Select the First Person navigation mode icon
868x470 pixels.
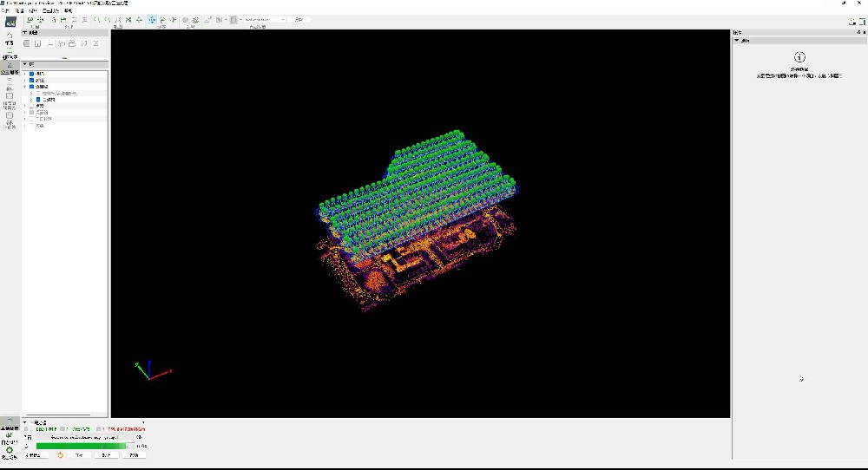(174, 20)
